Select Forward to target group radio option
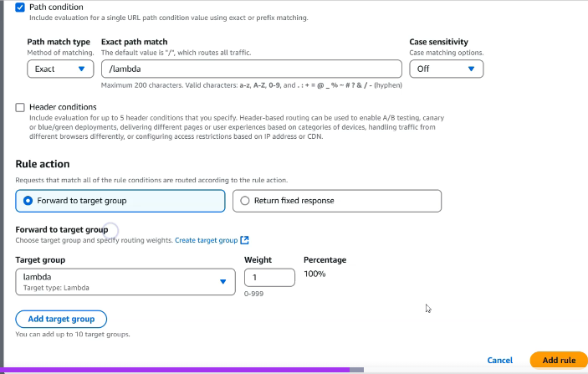This screenshot has height=374, width=588. pyautogui.click(x=28, y=201)
